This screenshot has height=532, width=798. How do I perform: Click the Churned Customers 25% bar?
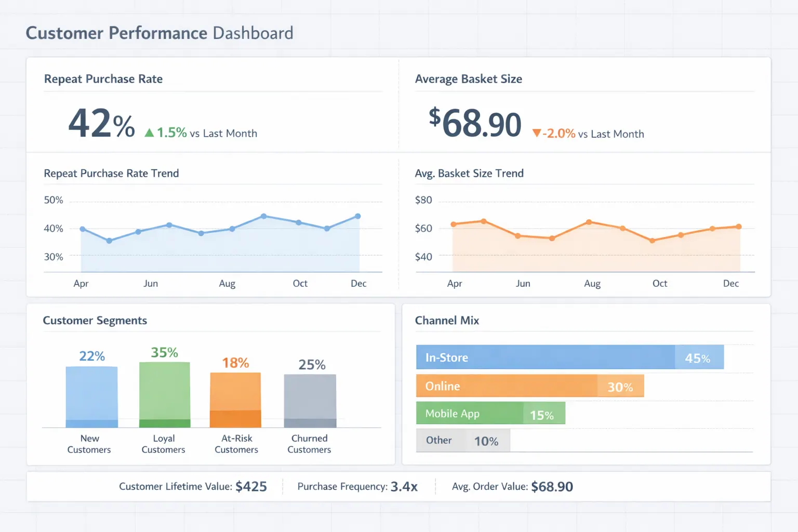[310, 400]
